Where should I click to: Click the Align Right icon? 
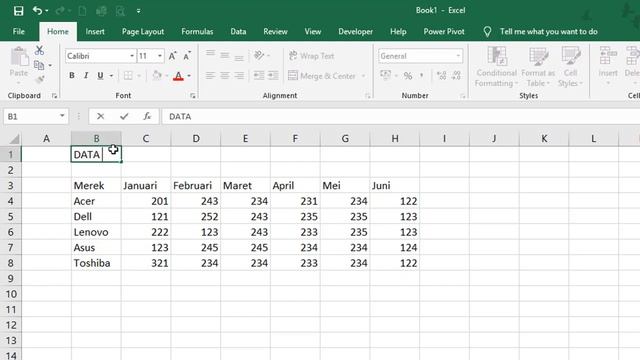(x=239, y=76)
